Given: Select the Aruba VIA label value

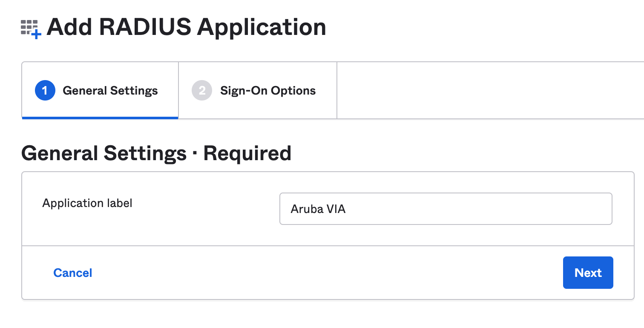Looking at the screenshot, I should click(x=318, y=209).
